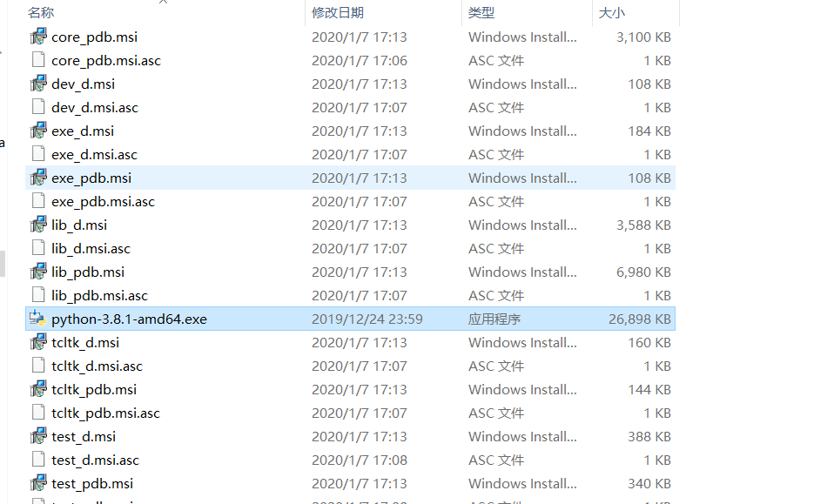Click the lib_pdb.msi installer package icon
834x504 pixels.
coord(38,272)
